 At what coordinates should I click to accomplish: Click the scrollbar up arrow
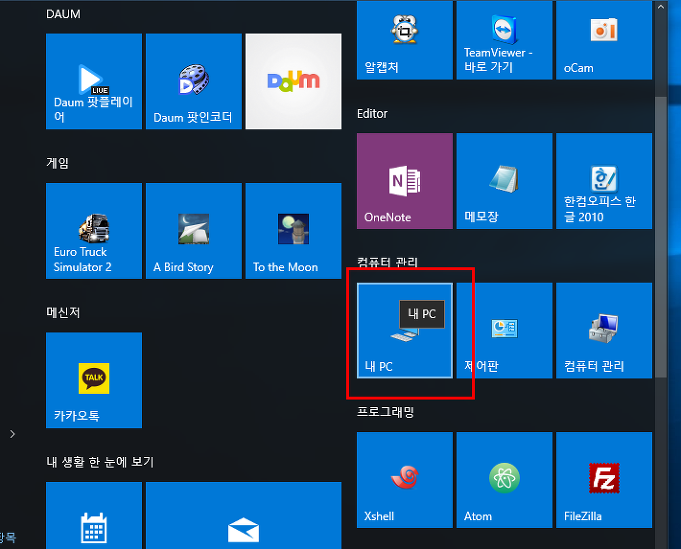[661, 7]
